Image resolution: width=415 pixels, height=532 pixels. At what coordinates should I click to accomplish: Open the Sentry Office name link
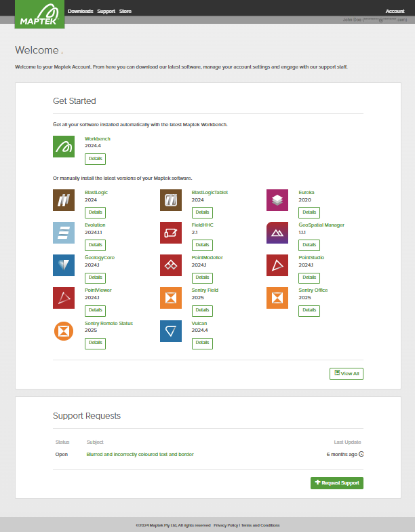(313, 290)
